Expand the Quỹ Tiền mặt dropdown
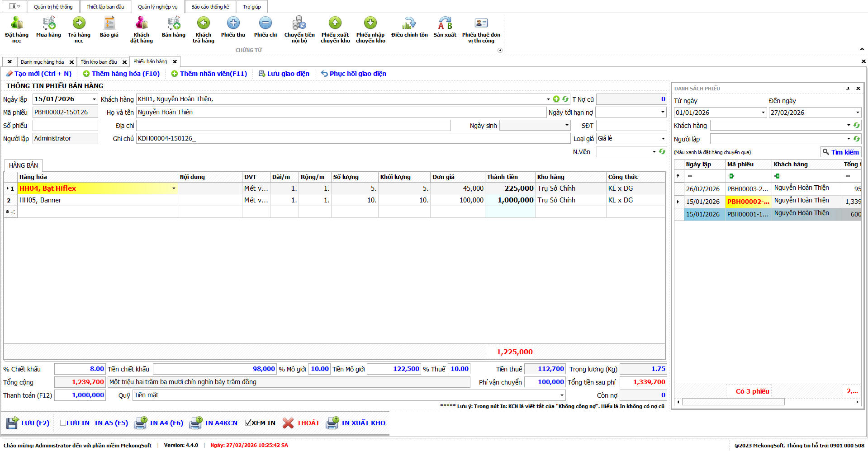This screenshot has width=868, height=451. [x=562, y=395]
